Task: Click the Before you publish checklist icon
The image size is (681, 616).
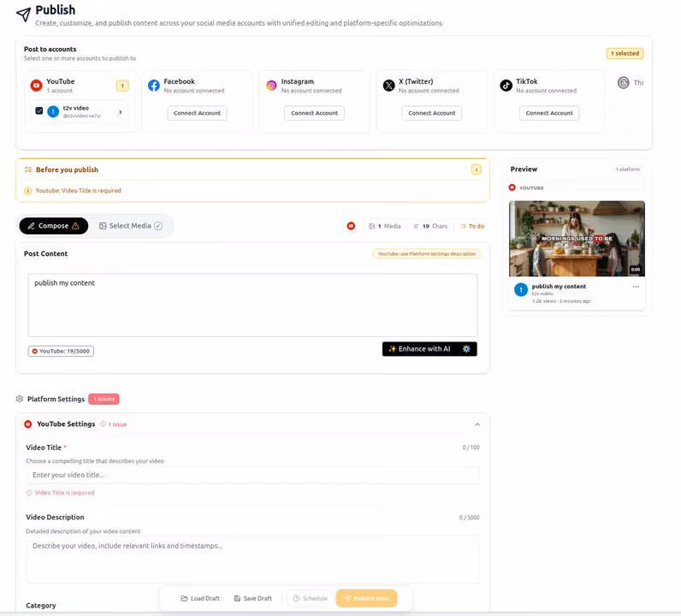Action: coord(28,169)
